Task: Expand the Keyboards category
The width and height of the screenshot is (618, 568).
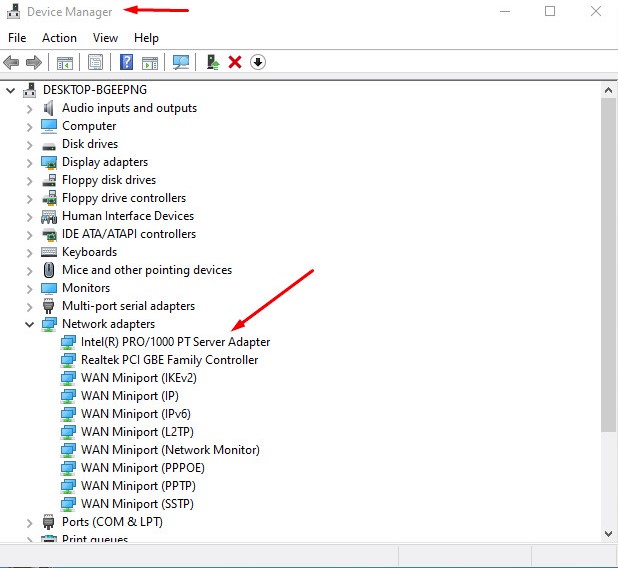Action: point(30,253)
